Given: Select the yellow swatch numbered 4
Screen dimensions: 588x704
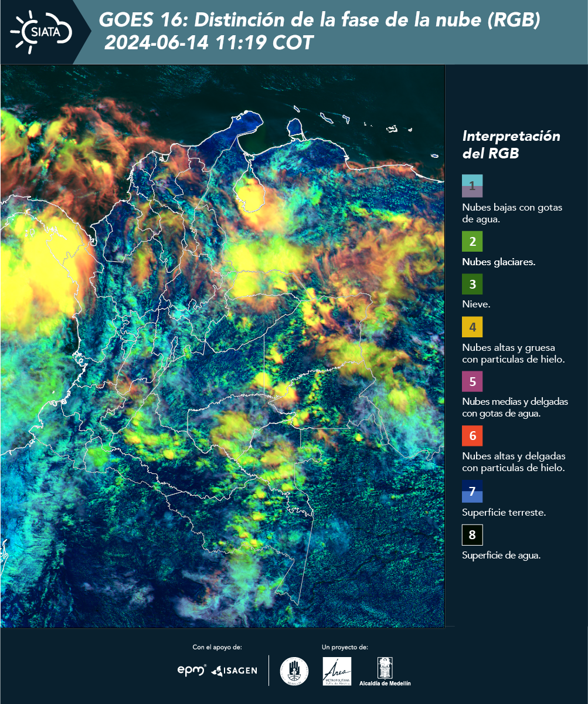Looking at the screenshot, I should point(472,327).
